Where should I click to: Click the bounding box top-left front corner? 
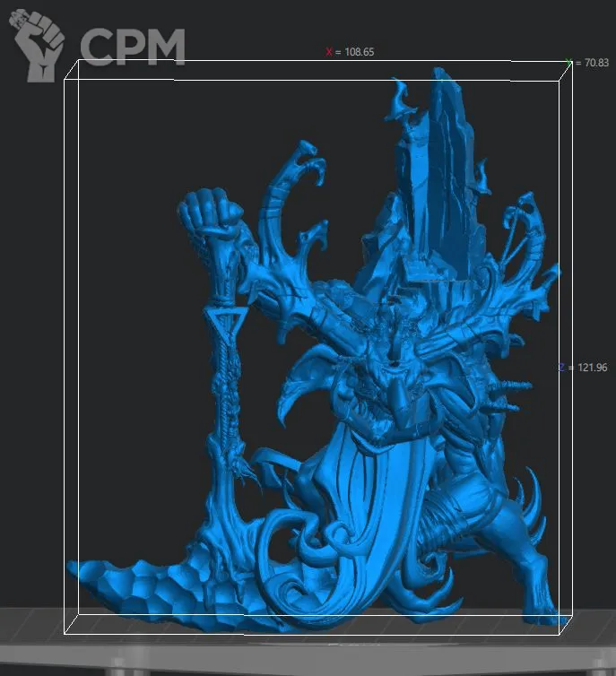64,79
